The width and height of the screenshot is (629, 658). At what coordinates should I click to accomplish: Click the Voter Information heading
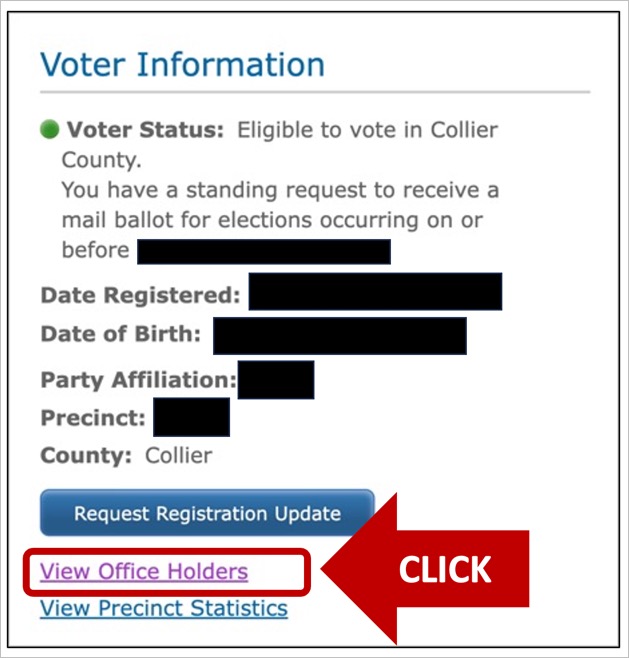tap(182, 65)
